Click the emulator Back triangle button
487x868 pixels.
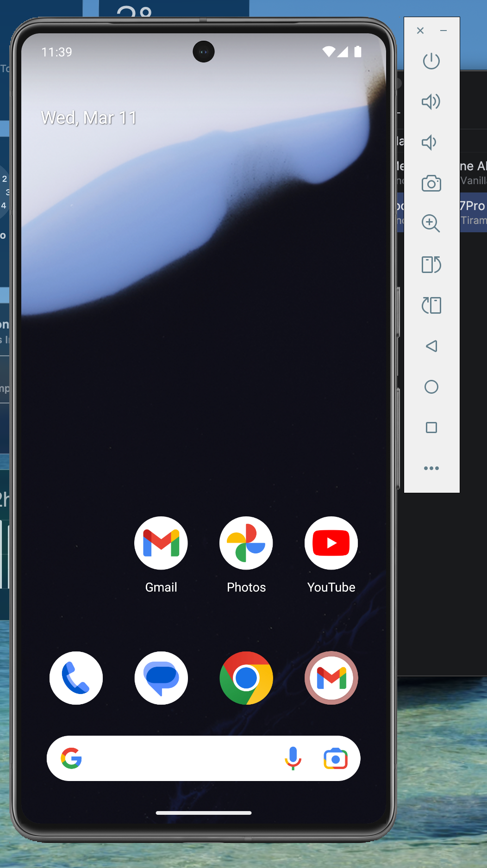pyautogui.click(x=431, y=346)
